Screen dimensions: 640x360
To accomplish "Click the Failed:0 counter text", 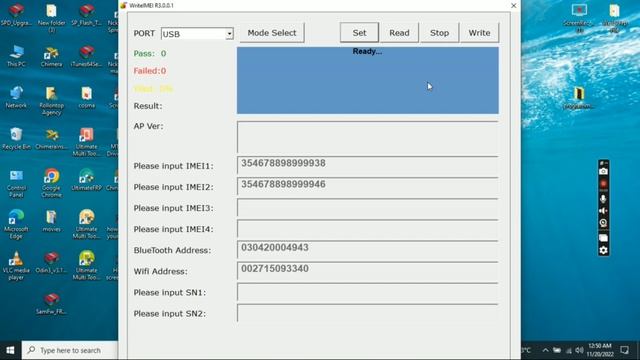I will pos(150,71).
